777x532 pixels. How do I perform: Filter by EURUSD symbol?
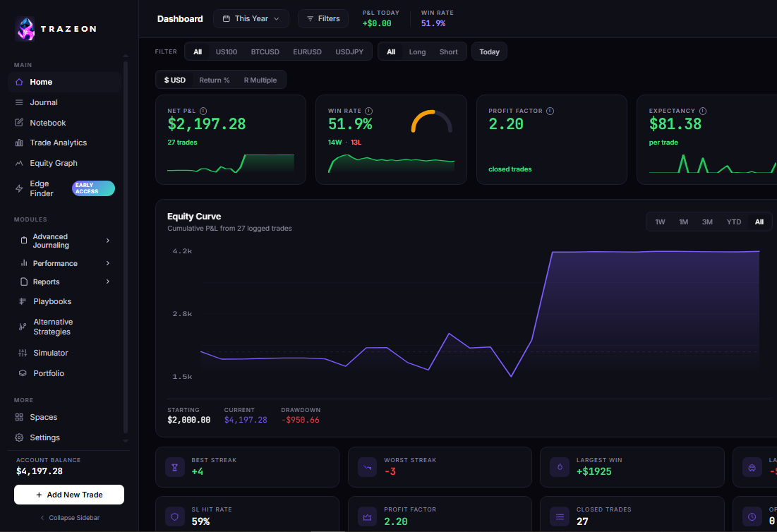(x=307, y=52)
